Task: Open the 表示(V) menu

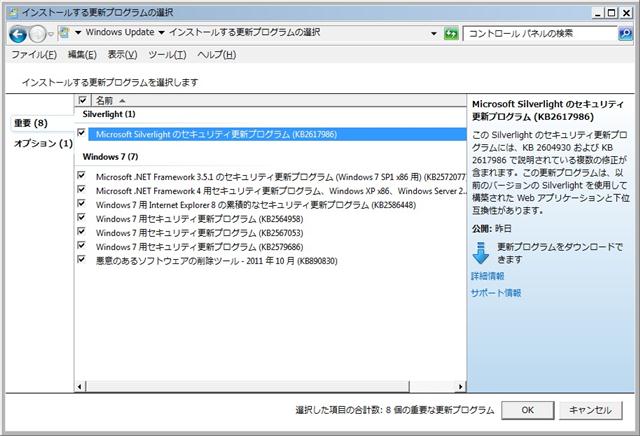Action: tap(122, 55)
